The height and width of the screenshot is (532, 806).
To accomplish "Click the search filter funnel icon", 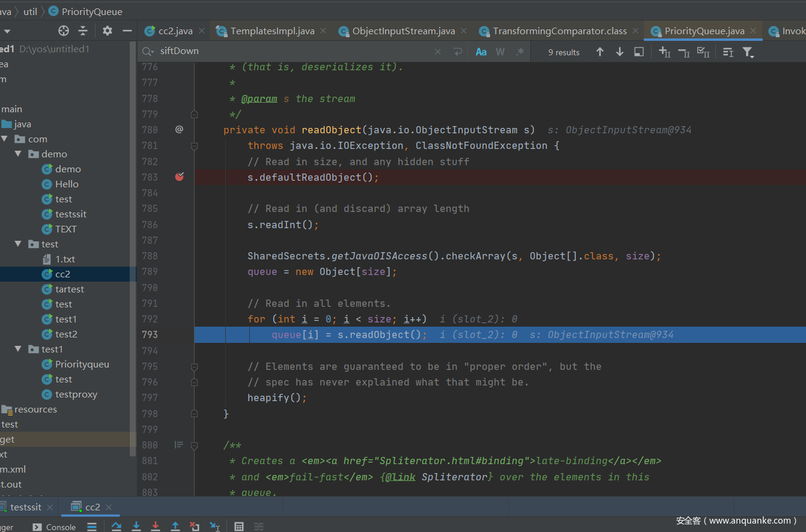I will [x=748, y=52].
